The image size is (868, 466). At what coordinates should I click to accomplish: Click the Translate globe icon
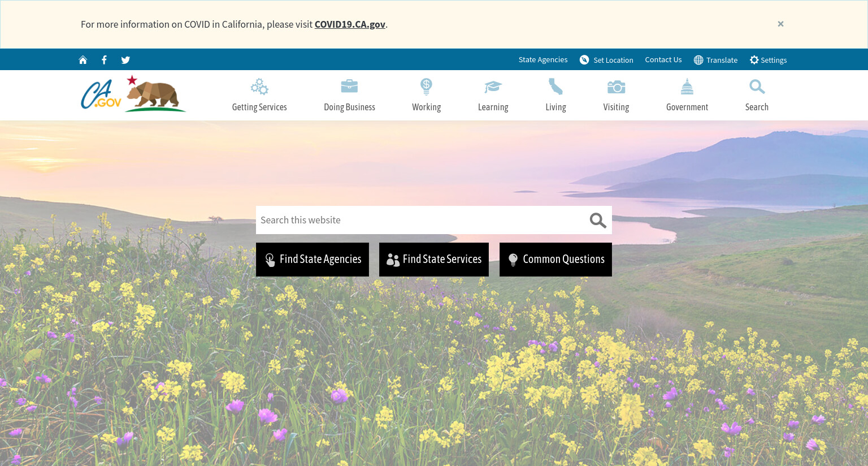pyautogui.click(x=698, y=60)
